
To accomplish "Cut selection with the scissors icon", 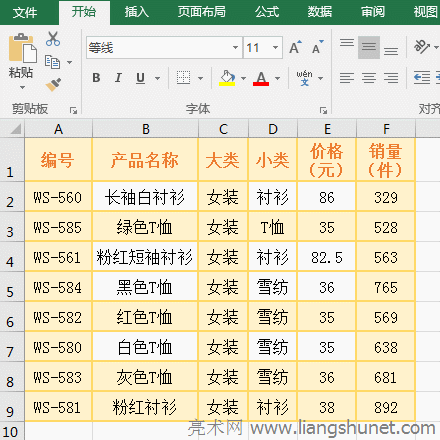I will (53, 39).
